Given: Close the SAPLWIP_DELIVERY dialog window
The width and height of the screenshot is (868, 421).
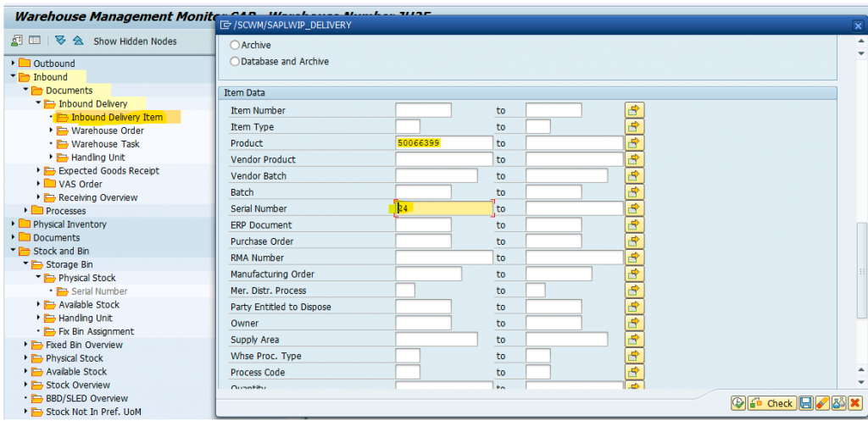Looking at the screenshot, I should 858,25.
